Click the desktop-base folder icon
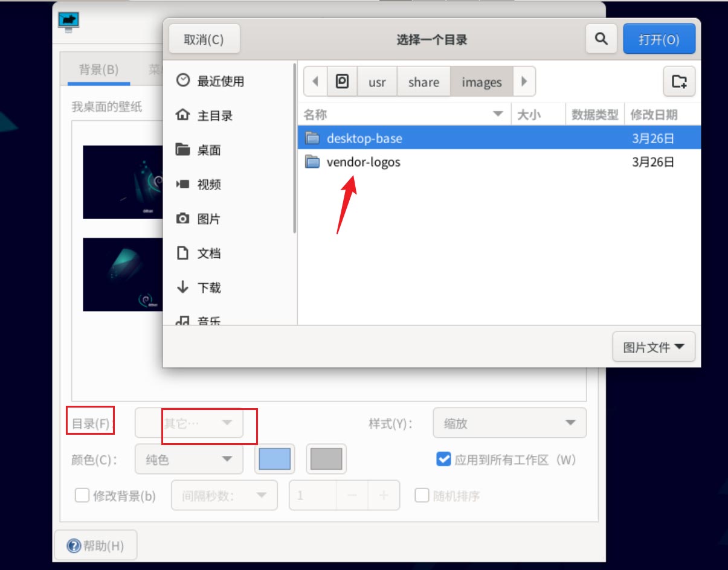 (x=312, y=138)
